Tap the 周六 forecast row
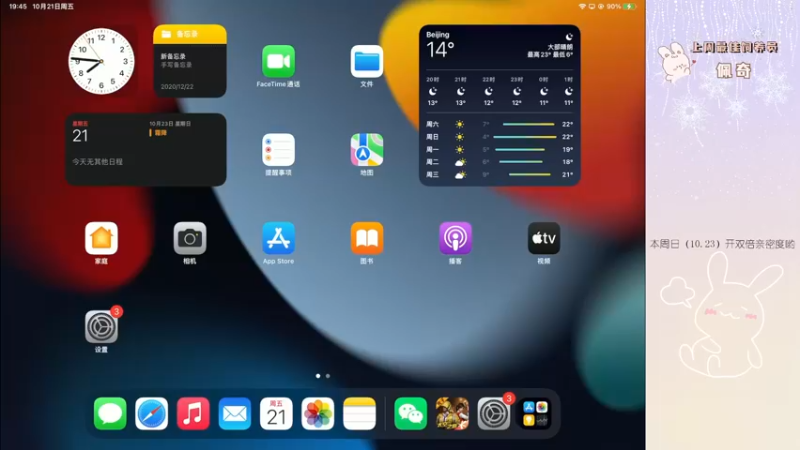The image size is (800, 450). pyautogui.click(x=499, y=124)
